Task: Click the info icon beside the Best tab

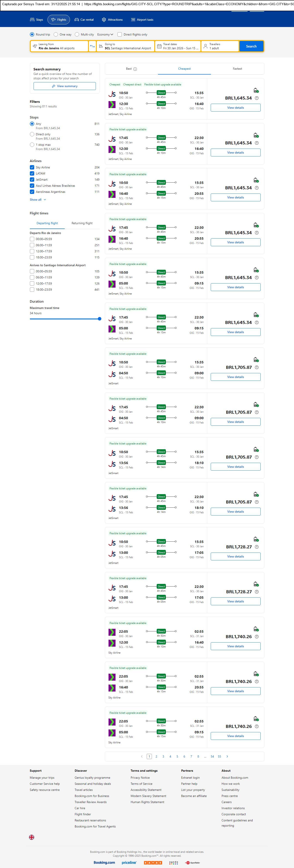Action: (x=135, y=69)
